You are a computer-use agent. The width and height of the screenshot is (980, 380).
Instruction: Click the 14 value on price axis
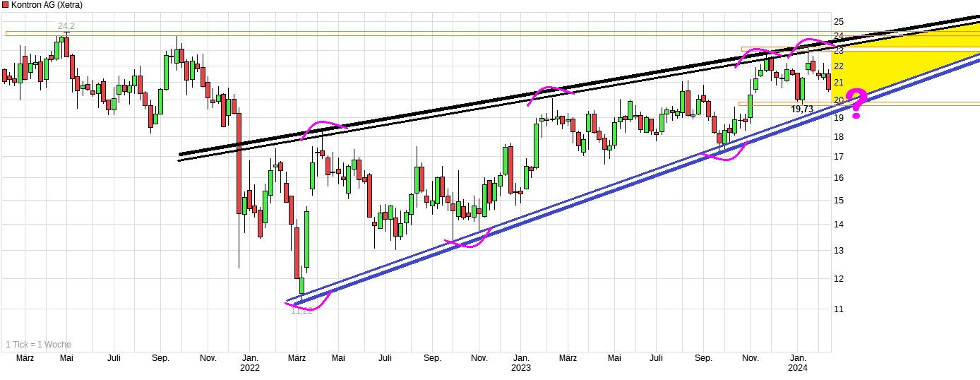tap(839, 224)
